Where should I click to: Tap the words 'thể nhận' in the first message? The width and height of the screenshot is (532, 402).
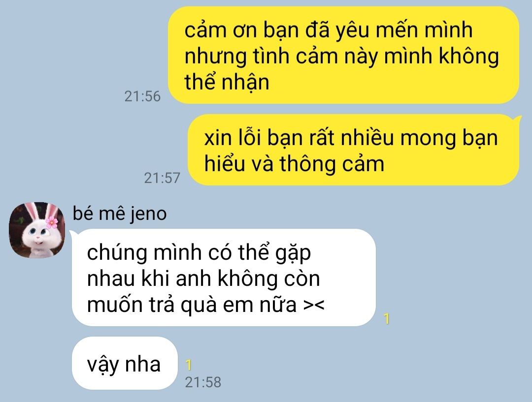point(227,82)
